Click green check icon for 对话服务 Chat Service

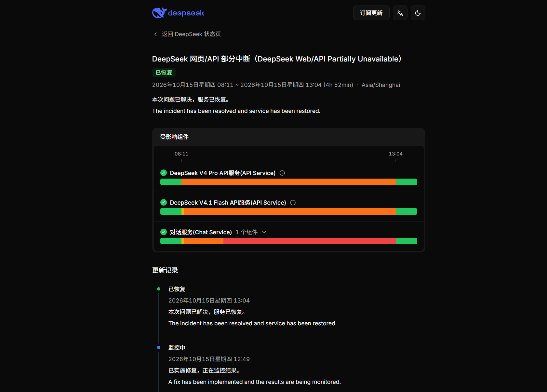(164, 232)
